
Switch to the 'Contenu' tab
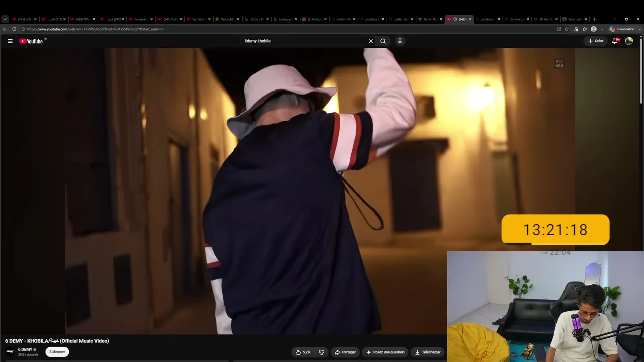(x=140, y=19)
